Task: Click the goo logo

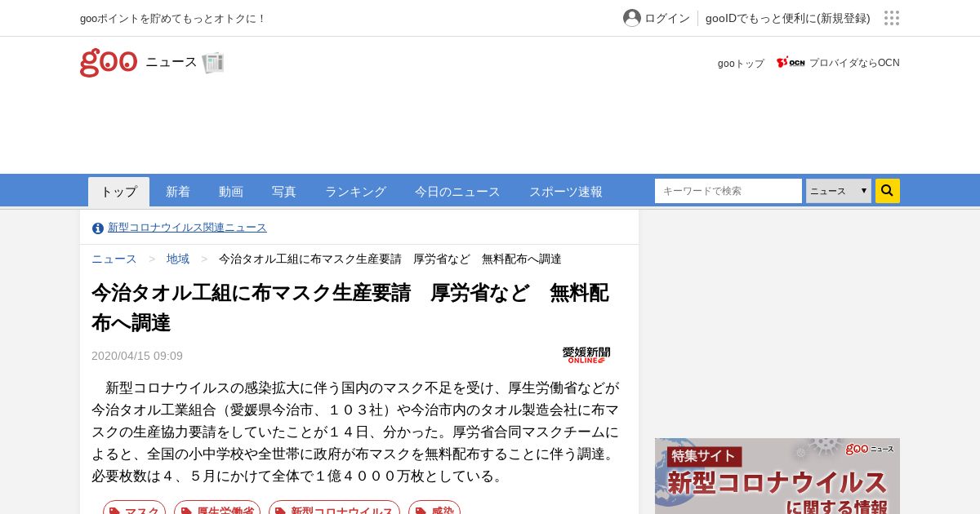Action: tap(109, 63)
